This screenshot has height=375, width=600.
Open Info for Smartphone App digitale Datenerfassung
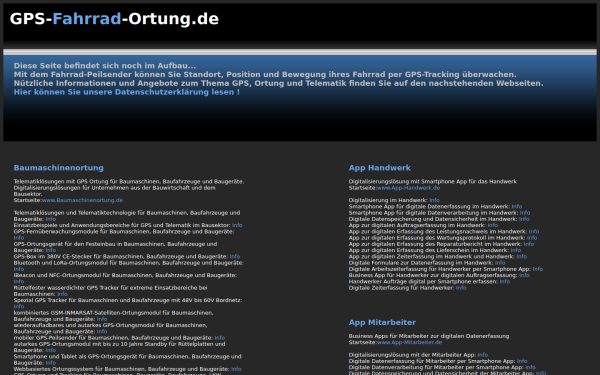517,207
